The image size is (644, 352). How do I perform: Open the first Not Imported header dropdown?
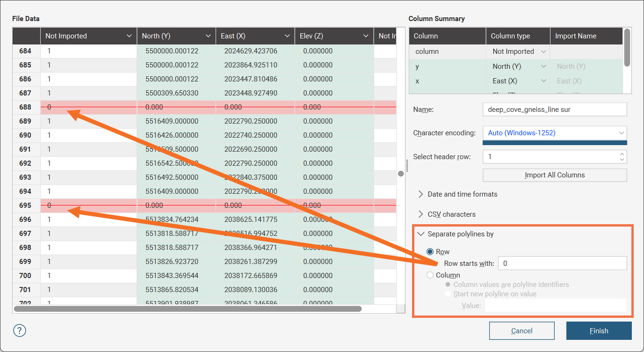pyautogui.click(x=129, y=36)
